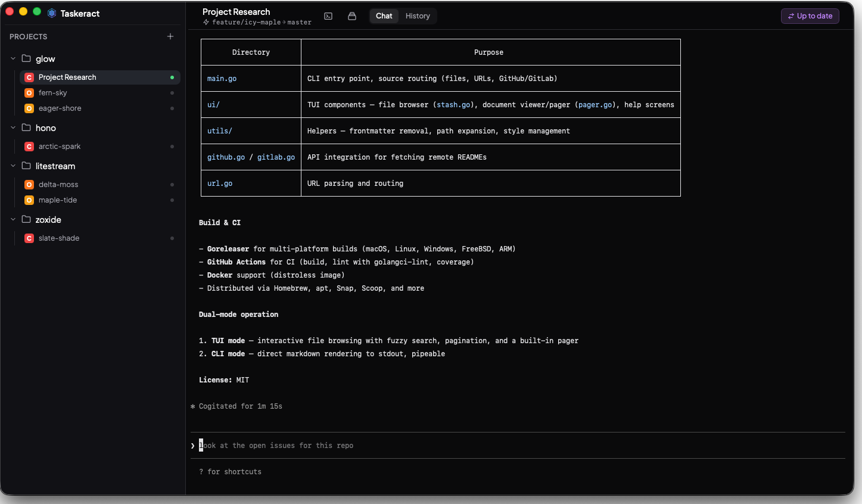The image size is (862, 504).
Task: Collapse the hono project group
Action: coord(13,127)
